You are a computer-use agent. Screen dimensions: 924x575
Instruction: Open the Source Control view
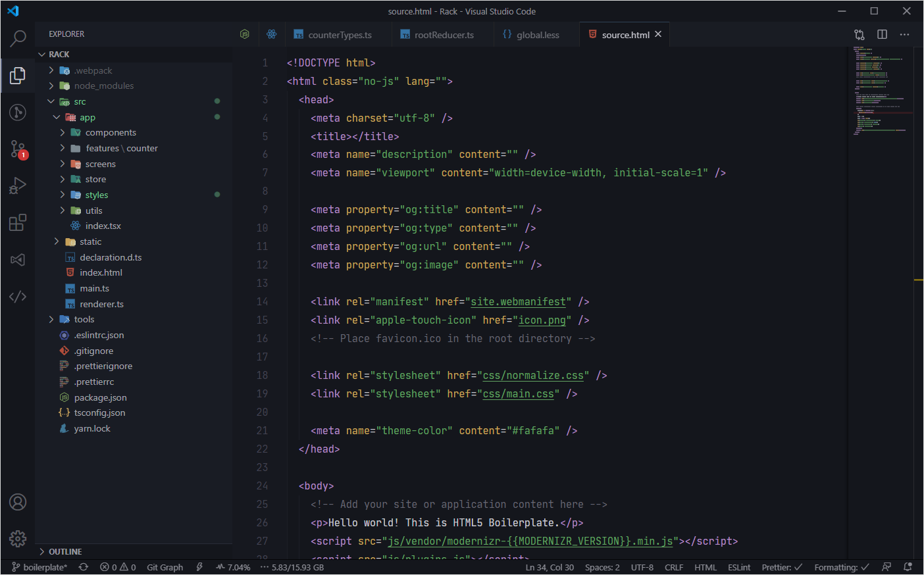(x=18, y=113)
